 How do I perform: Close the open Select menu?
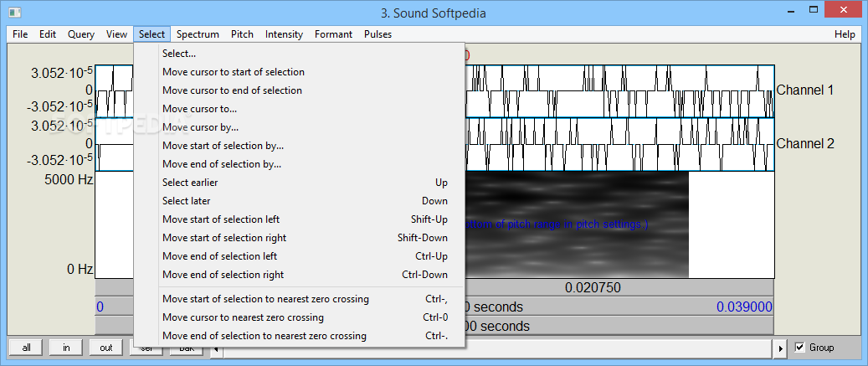pyautogui.click(x=152, y=34)
